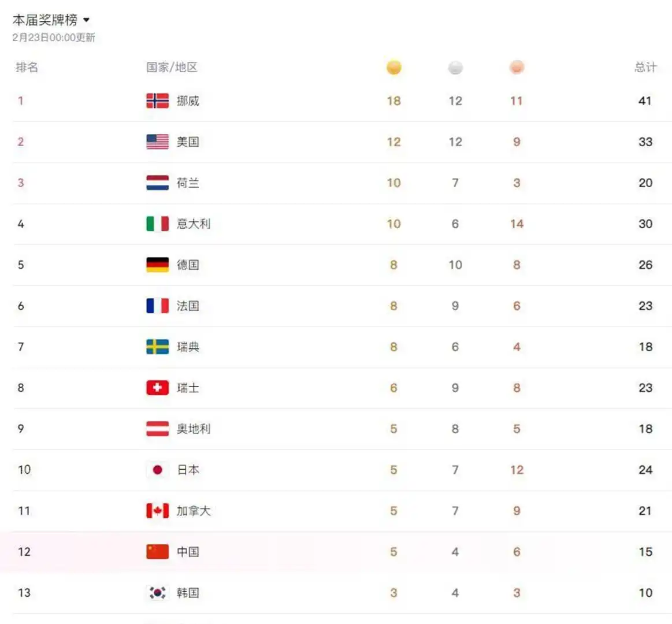Open the 本届奖牌榜 dropdown arrow
Image resolution: width=672 pixels, height=624 pixels.
pyautogui.click(x=87, y=20)
